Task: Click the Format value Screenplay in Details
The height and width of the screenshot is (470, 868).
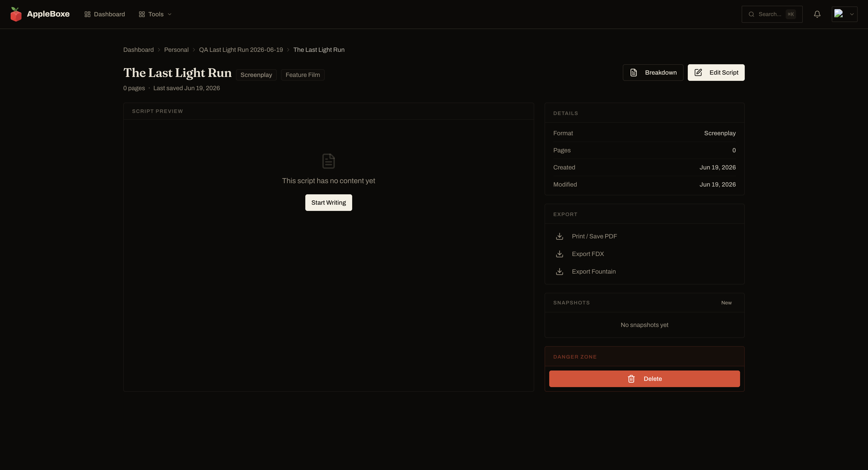Action: point(720,133)
